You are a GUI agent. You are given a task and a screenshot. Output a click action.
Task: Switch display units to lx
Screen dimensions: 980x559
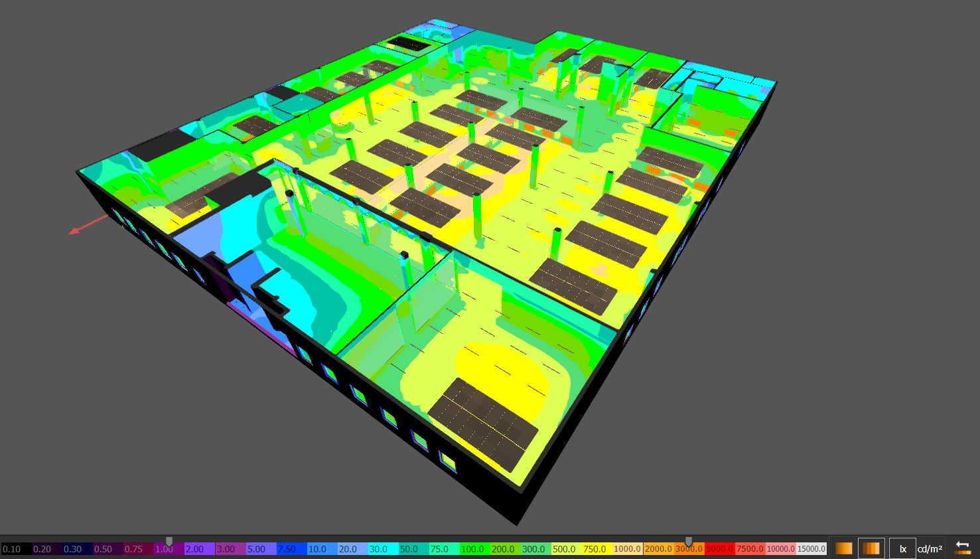902,549
